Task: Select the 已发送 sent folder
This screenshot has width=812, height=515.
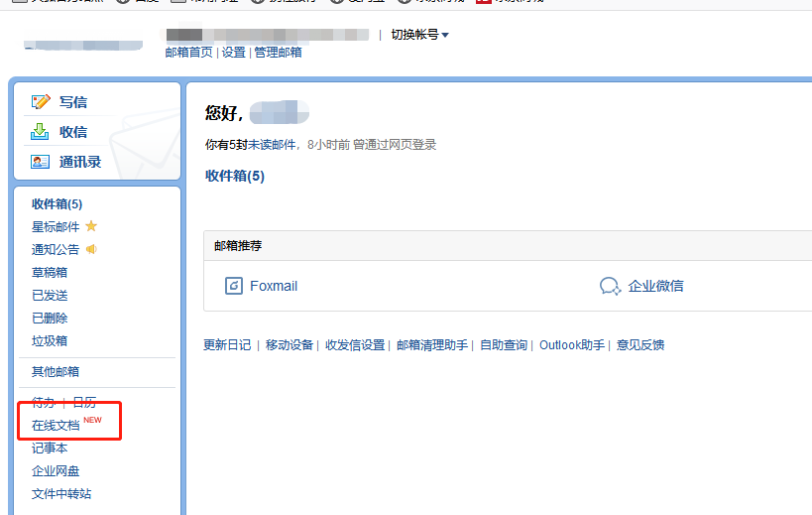Action: point(50,295)
